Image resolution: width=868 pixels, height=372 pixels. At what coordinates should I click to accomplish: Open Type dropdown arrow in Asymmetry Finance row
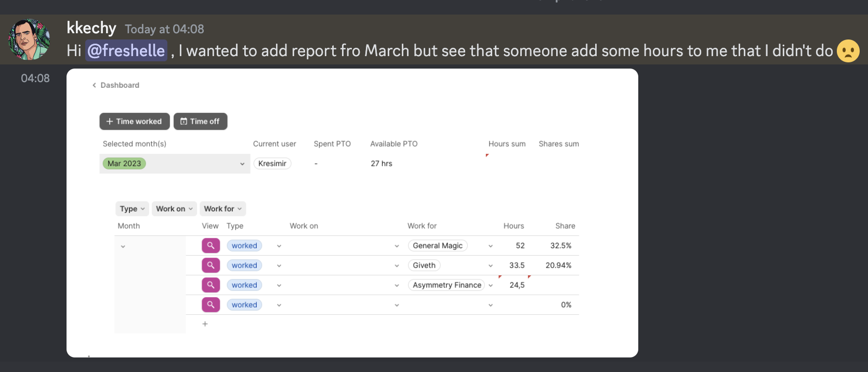[x=279, y=286]
